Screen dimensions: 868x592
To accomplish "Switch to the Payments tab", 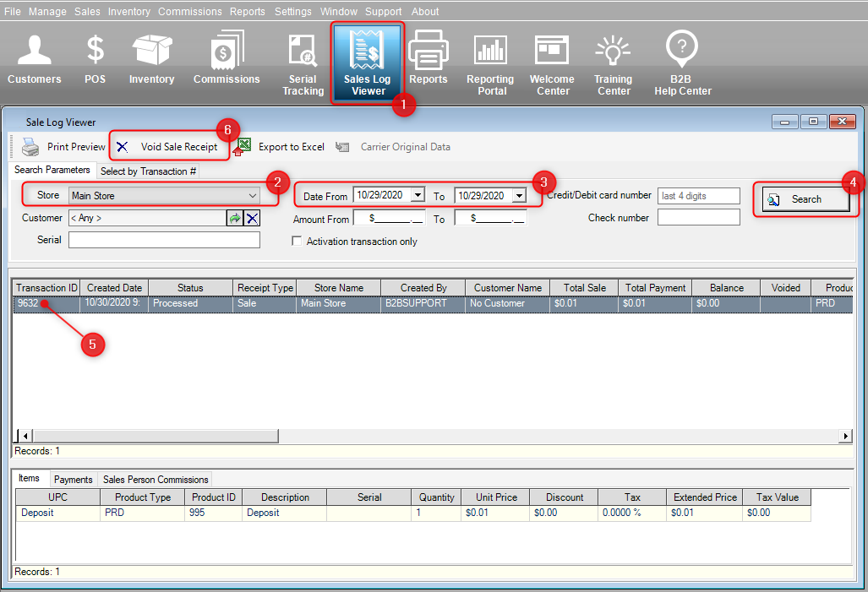I will [73, 480].
